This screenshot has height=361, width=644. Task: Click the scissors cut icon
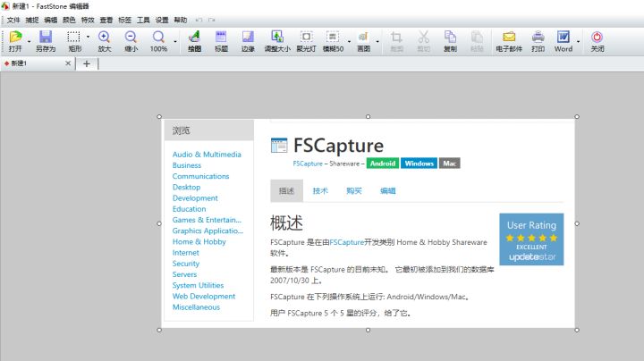coord(423,37)
